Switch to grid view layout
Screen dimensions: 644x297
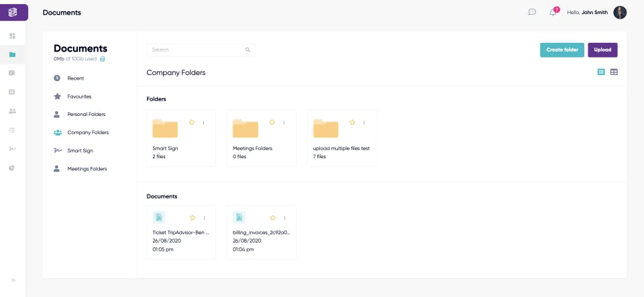click(x=614, y=72)
